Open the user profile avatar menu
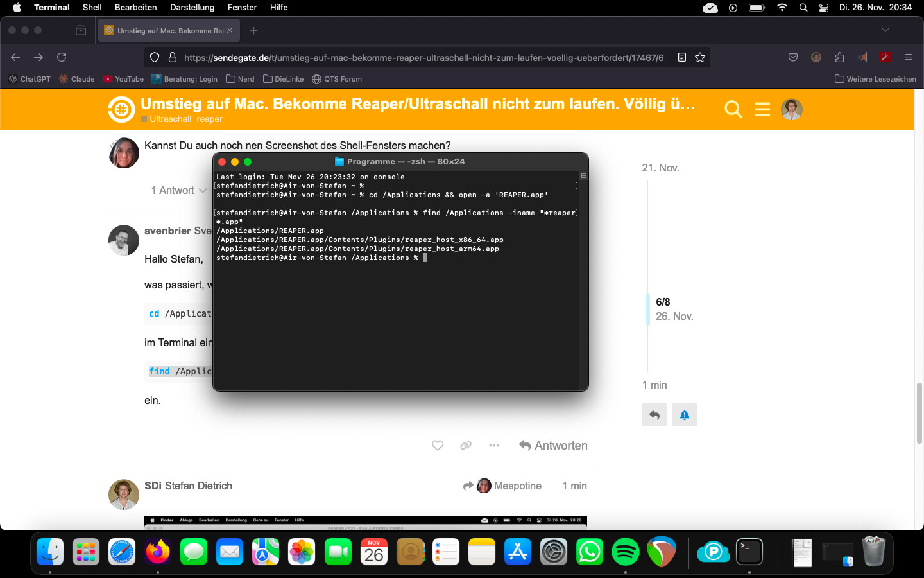This screenshot has height=578, width=924. click(x=792, y=110)
